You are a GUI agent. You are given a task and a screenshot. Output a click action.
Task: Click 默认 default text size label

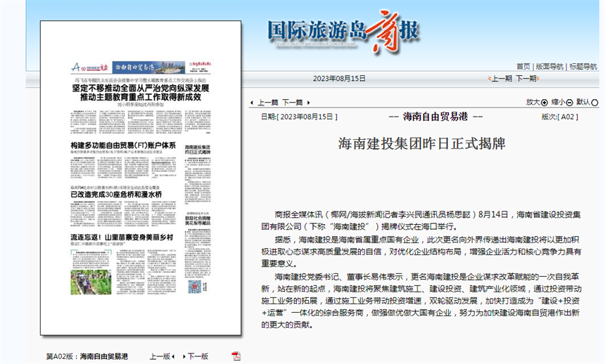(x=583, y=102)
